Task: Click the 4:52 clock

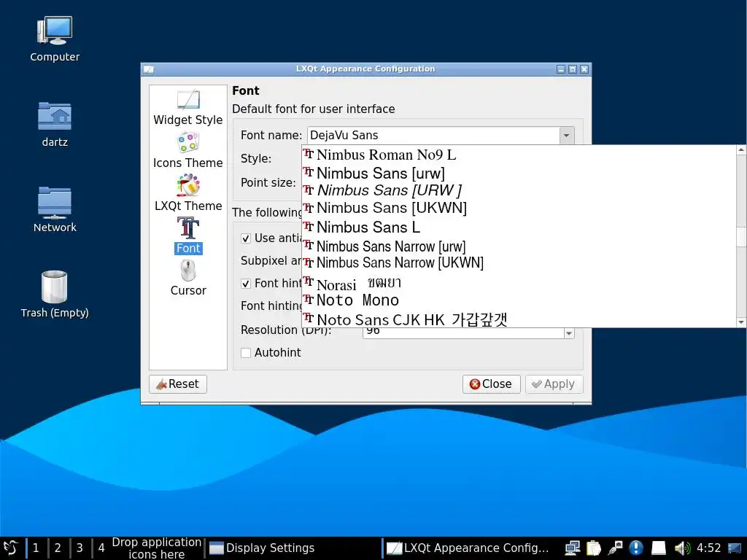Action: pyautogui.click(x=708, y=548)
